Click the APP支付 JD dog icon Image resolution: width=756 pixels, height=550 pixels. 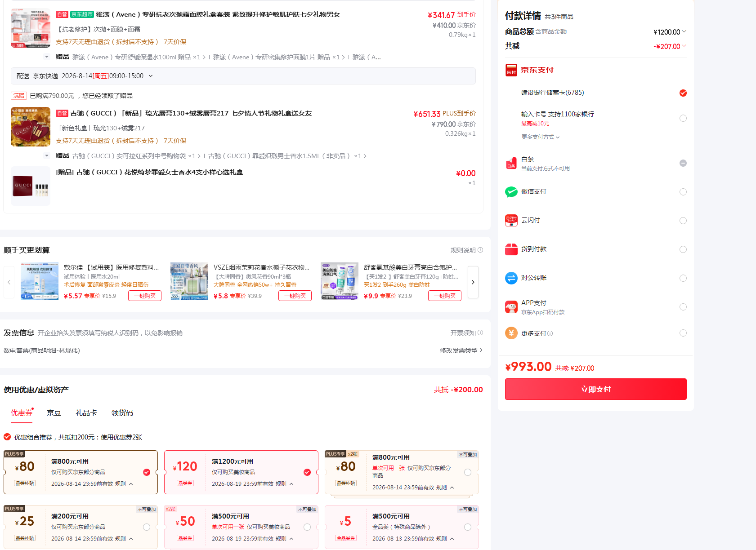point(511,307)
